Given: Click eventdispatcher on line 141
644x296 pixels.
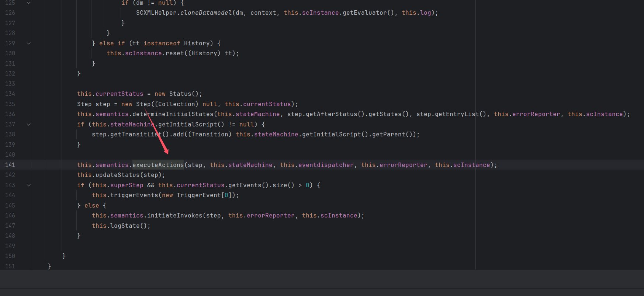Looking at the screenshot, I should tap(326, 165).
